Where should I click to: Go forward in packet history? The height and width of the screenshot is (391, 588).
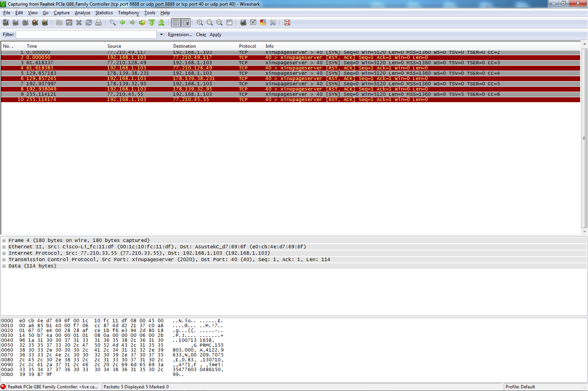132,23
